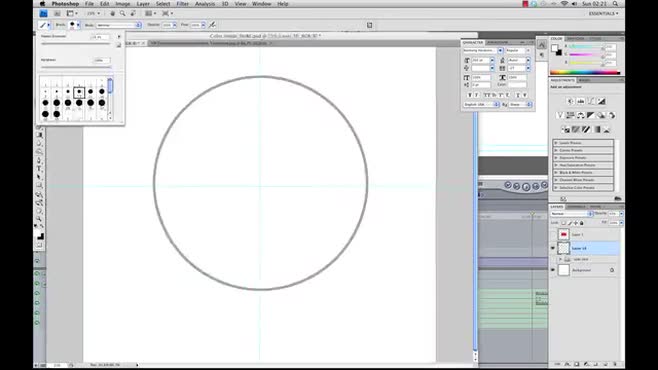The width and height of the screenshot is (658, 370).
Task: Expand Hue/Saturation Presets list
Action: pos(556,165)
